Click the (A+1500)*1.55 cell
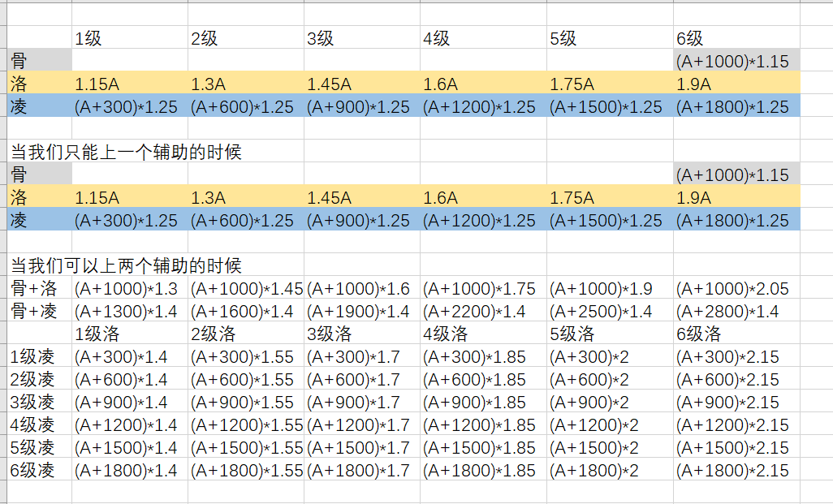Viewport: 833px width, 504px height. (x=246, y=447)
